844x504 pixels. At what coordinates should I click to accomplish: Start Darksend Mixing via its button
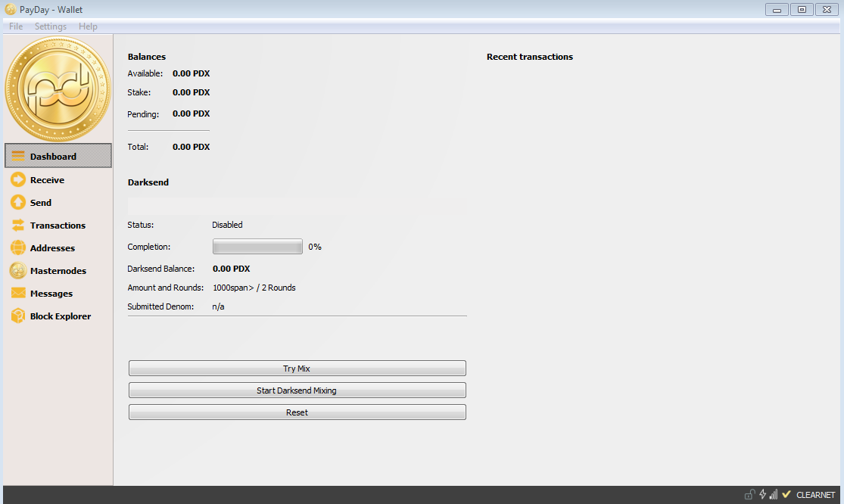tap(297, 390)
